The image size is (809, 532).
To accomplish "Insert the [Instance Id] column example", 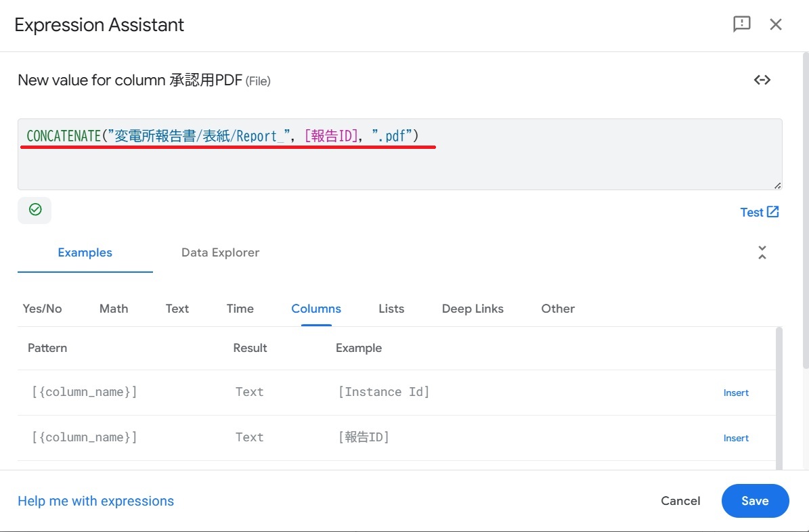I will (736, 393).
